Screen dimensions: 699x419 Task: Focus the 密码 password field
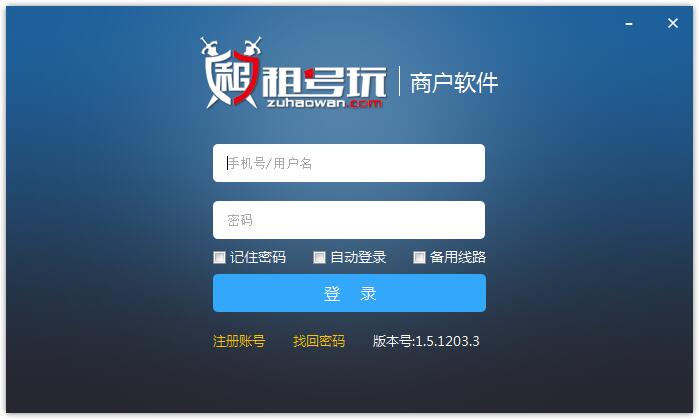[x=349, y=220]
